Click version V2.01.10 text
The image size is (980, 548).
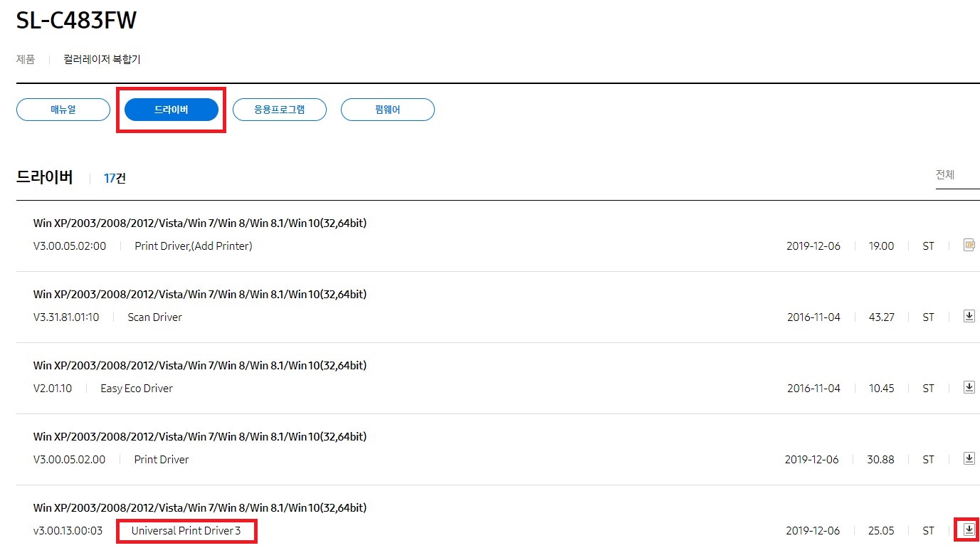pos(53,389)
